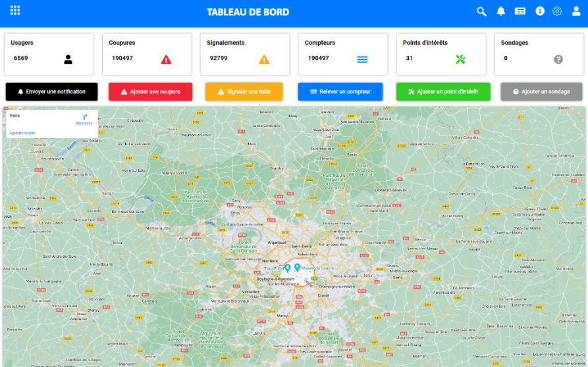The image size is (588, 367).
Task: Click Itinéraires directions icon on map
Action: [x=84, y=117]
